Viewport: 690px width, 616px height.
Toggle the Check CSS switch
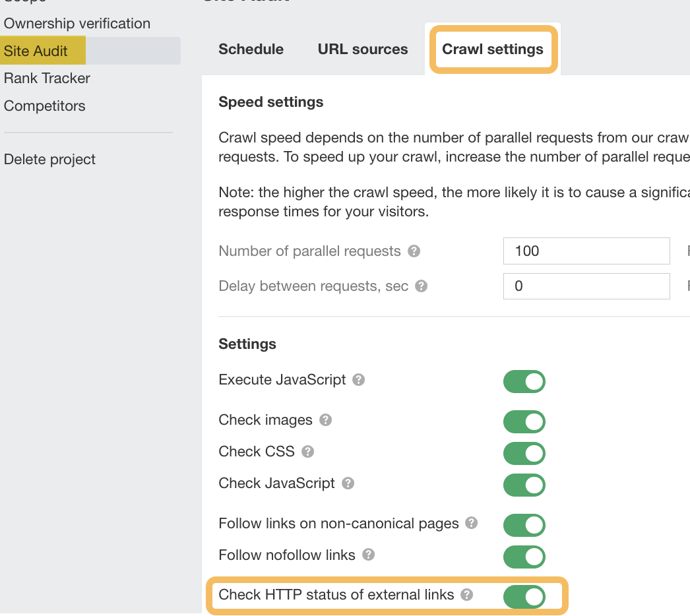click(x=524, y=453)
